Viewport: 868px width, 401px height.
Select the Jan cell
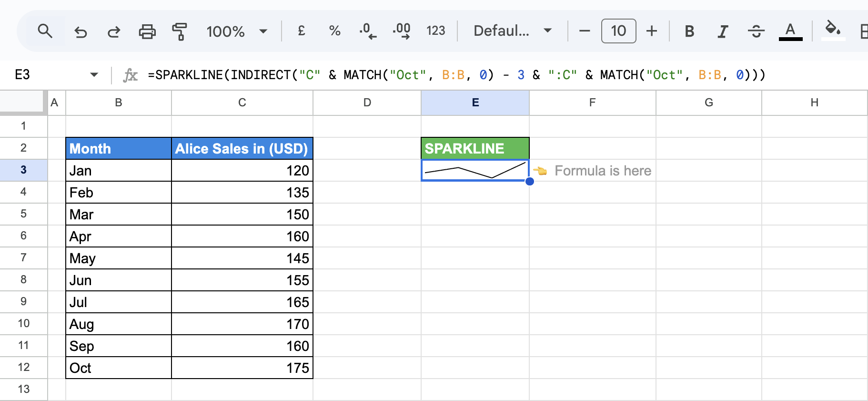[x=119, y=170]
